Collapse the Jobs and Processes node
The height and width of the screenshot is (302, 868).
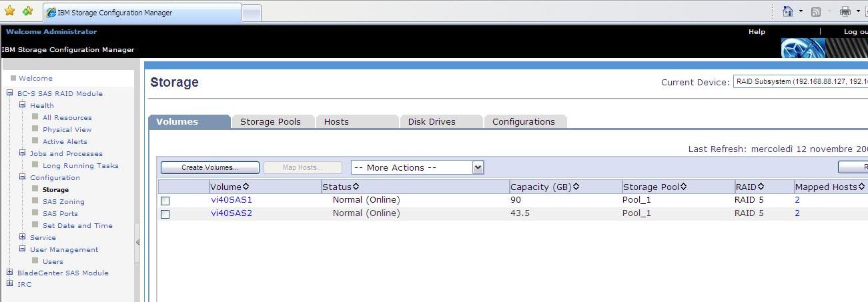pos(23,153)
